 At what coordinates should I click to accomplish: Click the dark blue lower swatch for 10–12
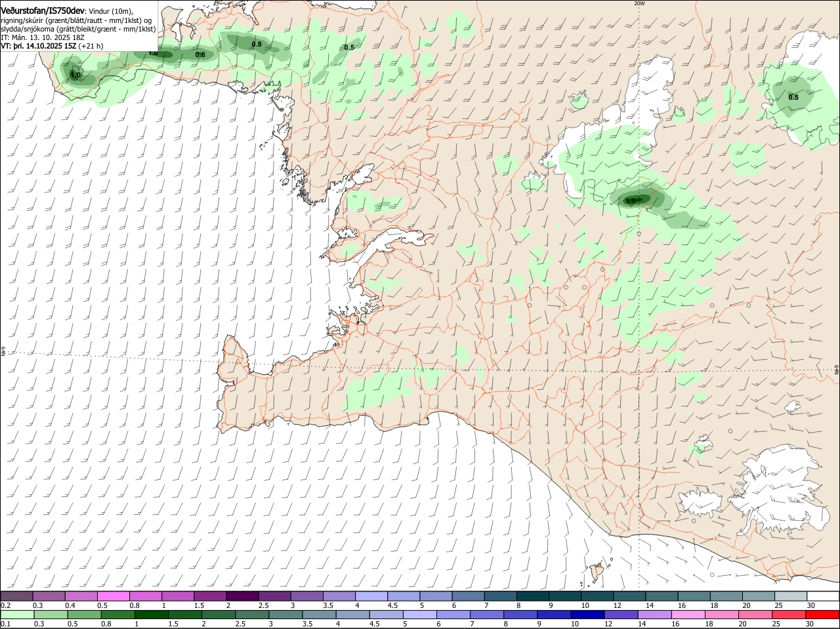pos(588,615)
